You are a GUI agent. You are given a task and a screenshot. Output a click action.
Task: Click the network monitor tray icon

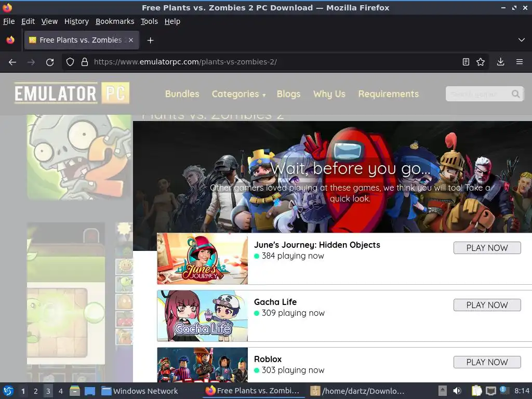pyautogui.click(x=490, y=391)
